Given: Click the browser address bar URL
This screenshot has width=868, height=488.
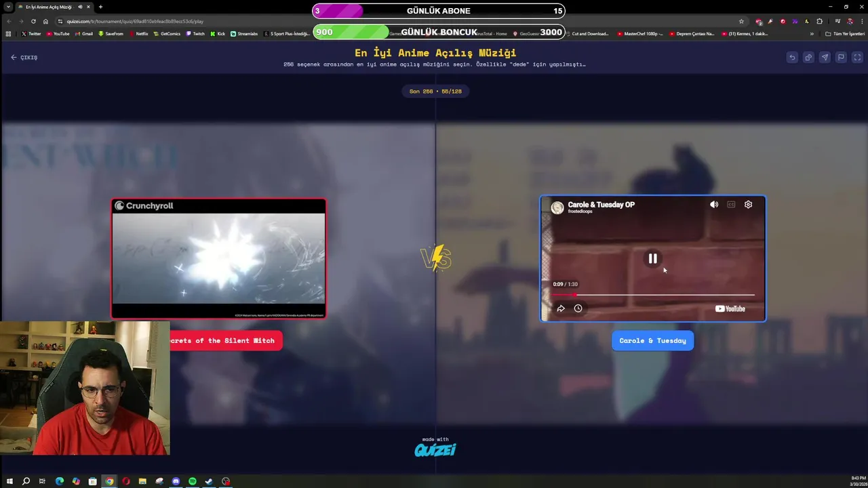Looking at the screenshot, I should 136,21.
